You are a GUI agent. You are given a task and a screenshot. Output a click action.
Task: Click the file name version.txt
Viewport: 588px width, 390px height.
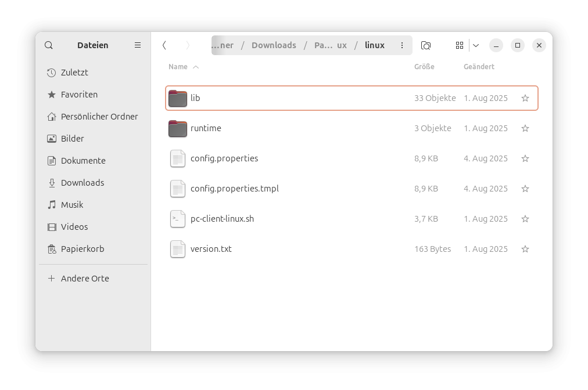pyautogui.click(x=211, y=249)
